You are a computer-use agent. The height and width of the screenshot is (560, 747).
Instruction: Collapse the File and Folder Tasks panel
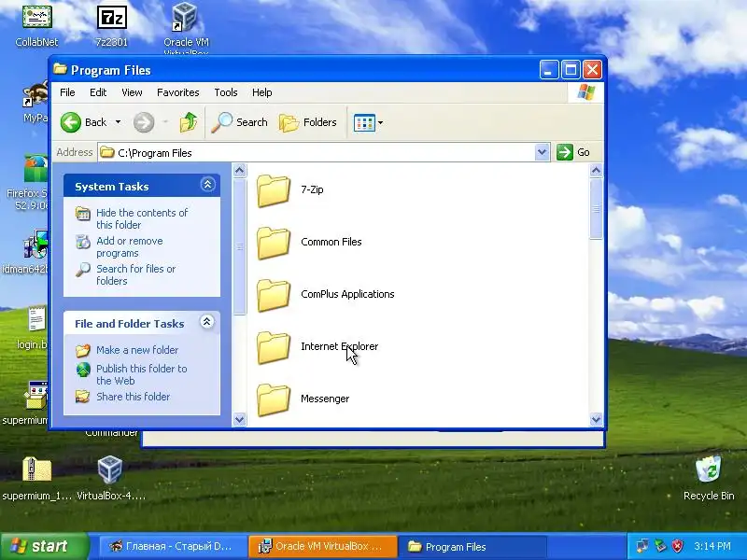pyautogui.click(x=206, y=322)
